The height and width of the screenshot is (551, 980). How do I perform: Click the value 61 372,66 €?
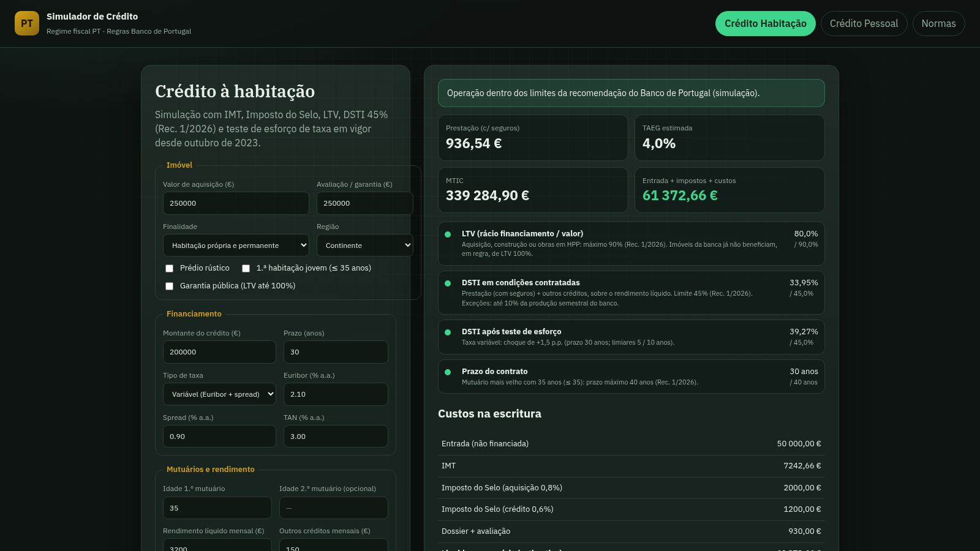(x=680, y=195)
